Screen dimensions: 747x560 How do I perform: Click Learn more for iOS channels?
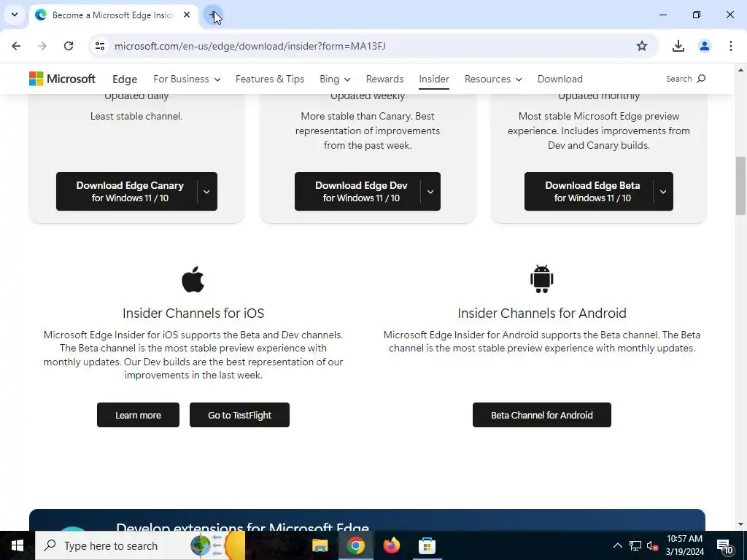coord(138,415)
